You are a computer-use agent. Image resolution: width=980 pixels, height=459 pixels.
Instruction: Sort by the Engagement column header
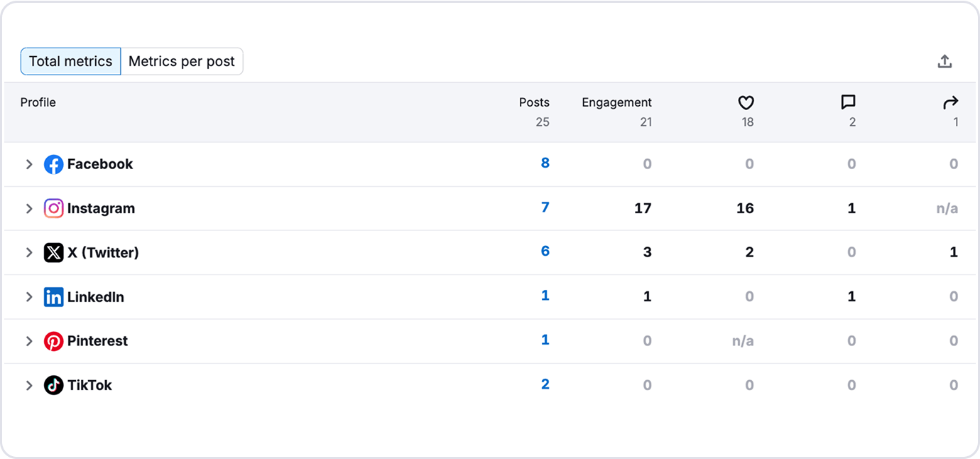point(616,102)
